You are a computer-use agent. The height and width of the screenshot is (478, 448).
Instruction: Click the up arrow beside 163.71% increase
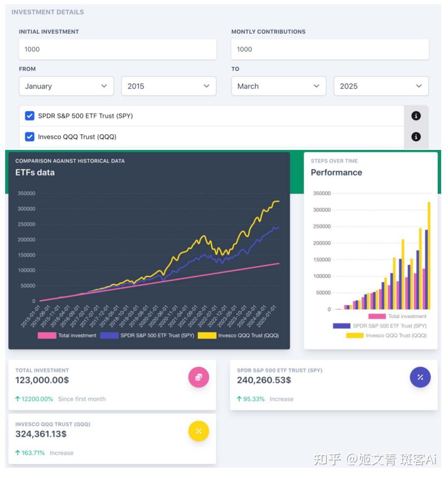pos(18,453)
